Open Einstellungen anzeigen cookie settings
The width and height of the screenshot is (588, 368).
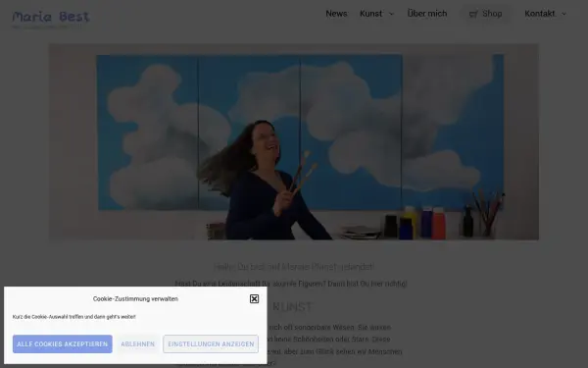211,344
